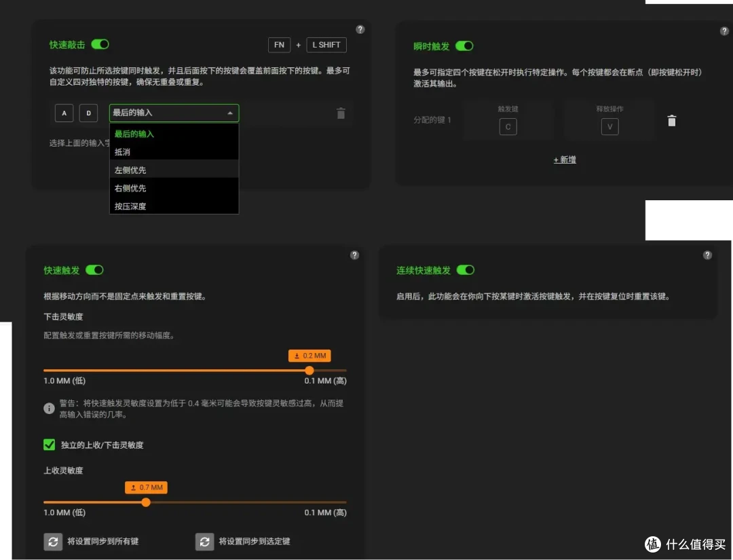Click the 连续快速触发 title text

coord(424,270)
